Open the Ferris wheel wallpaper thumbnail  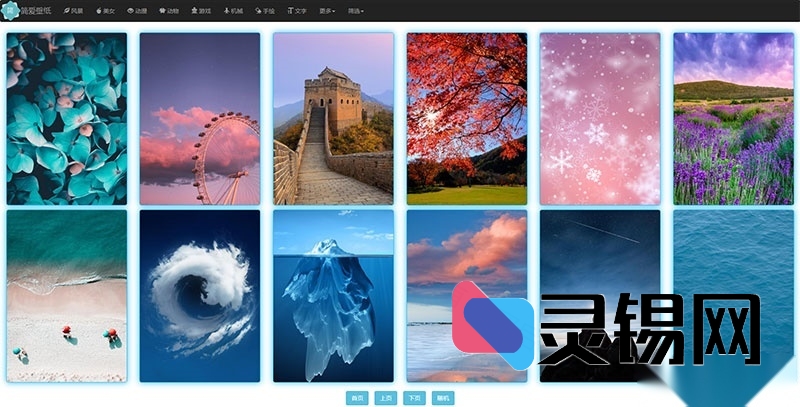(200, 118)
